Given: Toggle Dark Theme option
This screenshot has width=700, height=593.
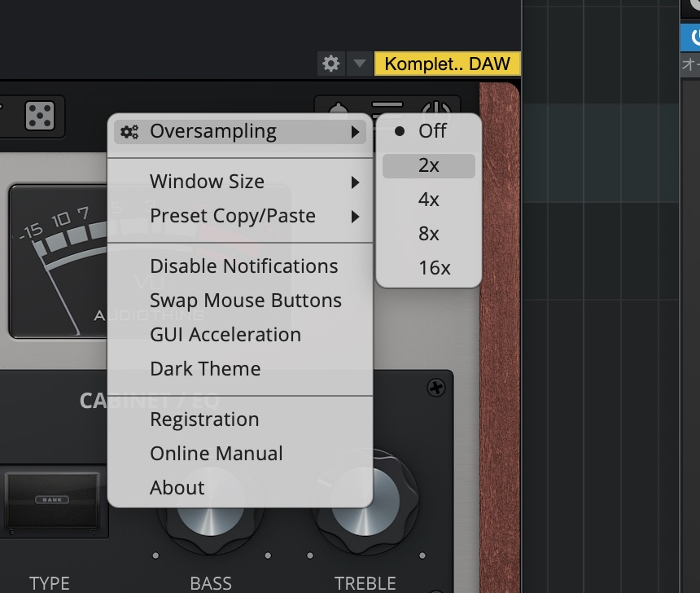Looking at the screenshot, I should 205,369.
